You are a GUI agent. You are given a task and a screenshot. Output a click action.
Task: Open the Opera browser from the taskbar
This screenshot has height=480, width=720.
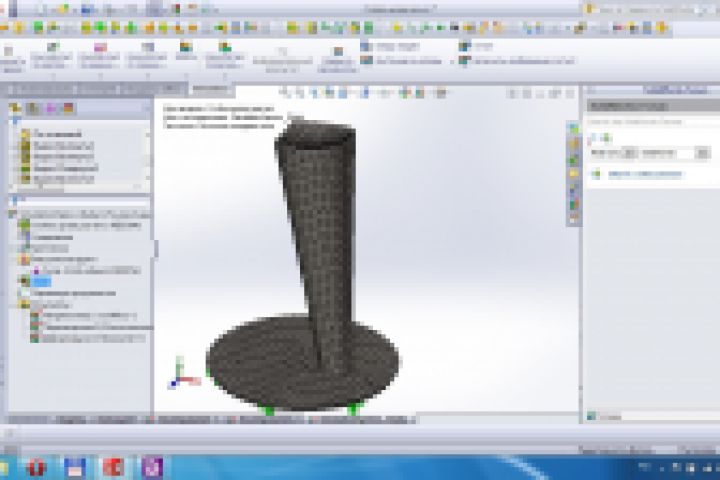[36, 468]
